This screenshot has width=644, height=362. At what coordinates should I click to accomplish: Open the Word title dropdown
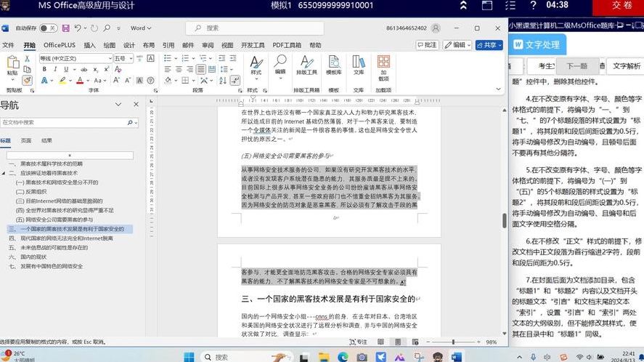tap(141, 28)
